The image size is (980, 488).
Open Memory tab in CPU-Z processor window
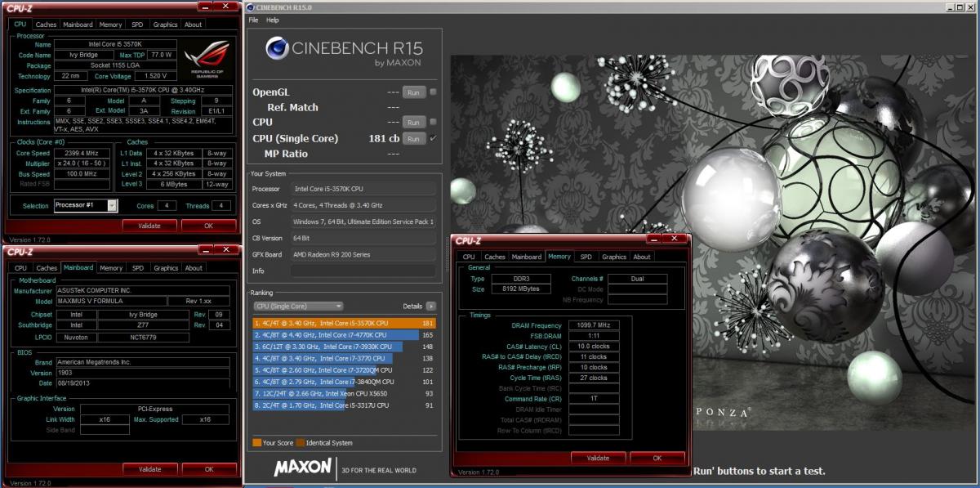[111, 25]
